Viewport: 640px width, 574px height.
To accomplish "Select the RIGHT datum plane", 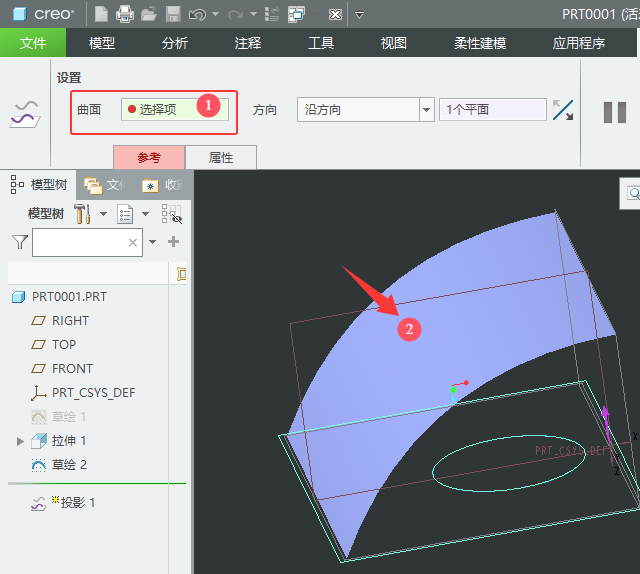I will (60, 320).
